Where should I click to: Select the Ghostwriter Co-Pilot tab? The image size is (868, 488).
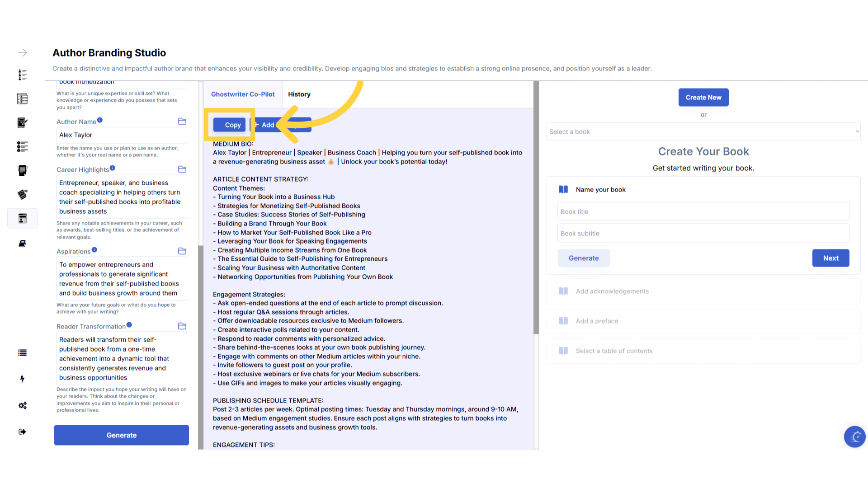click(243, 94)
